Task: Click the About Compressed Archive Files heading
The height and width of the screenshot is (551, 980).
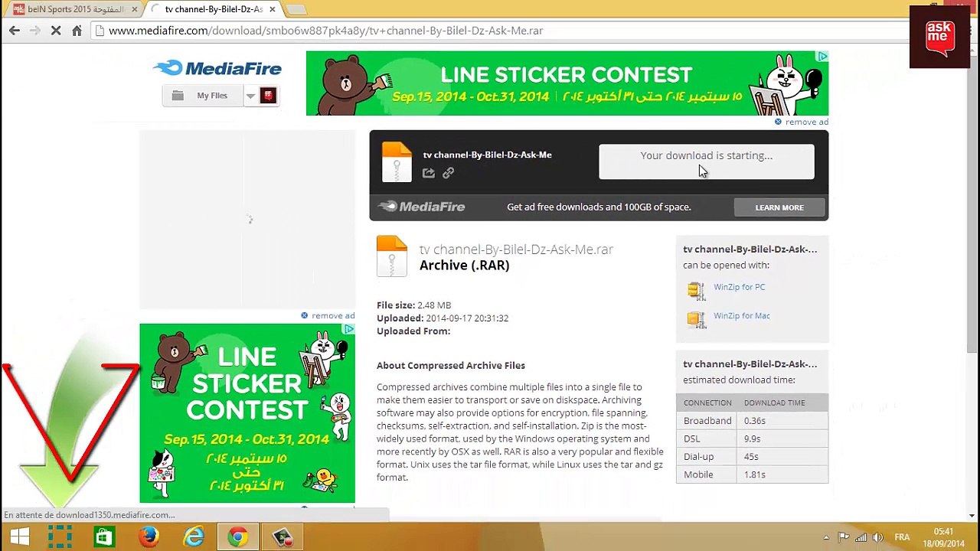Action: point(451,366)
